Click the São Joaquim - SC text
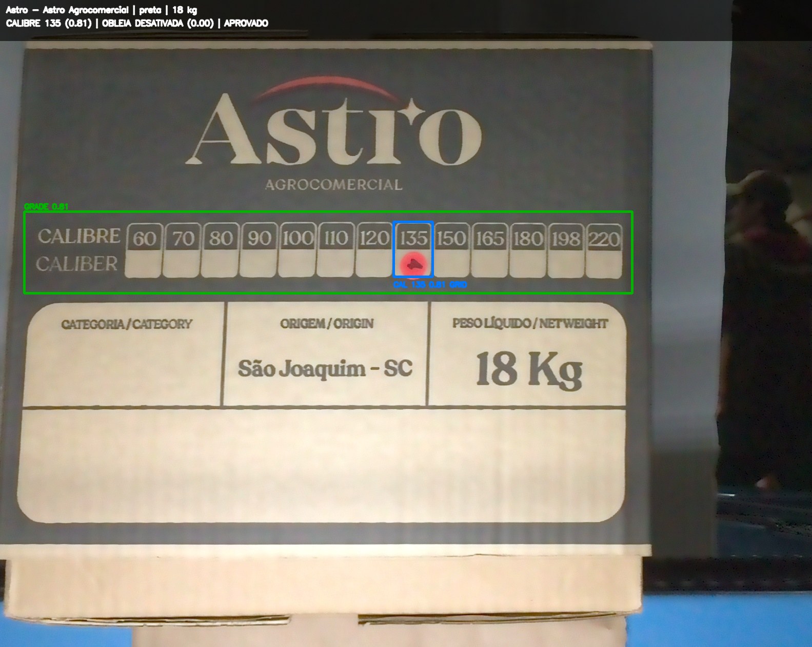This screenshot has height=647, width=812. [x=325, y=368]
